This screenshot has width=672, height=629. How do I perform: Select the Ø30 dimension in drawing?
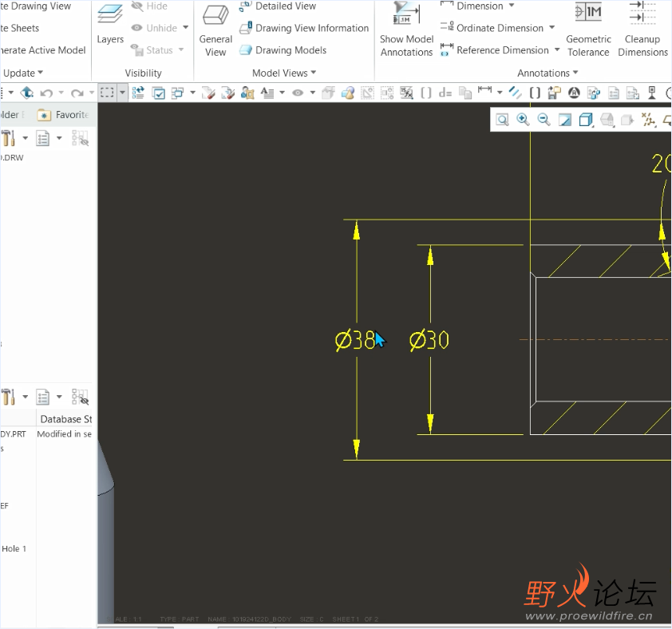pos(429,341)
